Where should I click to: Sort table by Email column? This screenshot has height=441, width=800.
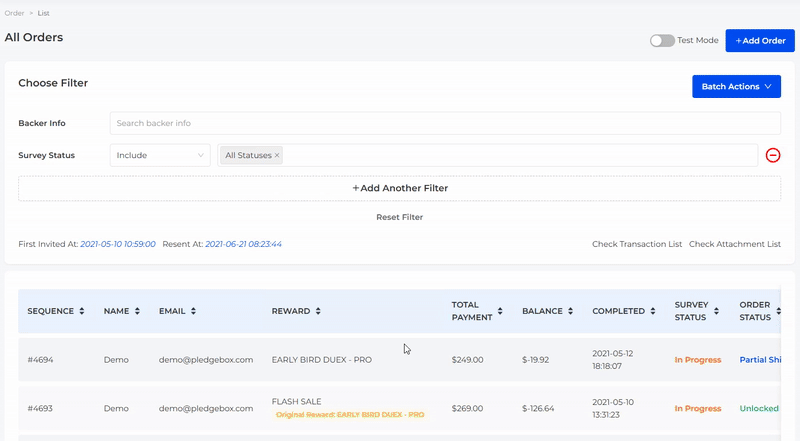pyautogui.click(x=193, y=311)
